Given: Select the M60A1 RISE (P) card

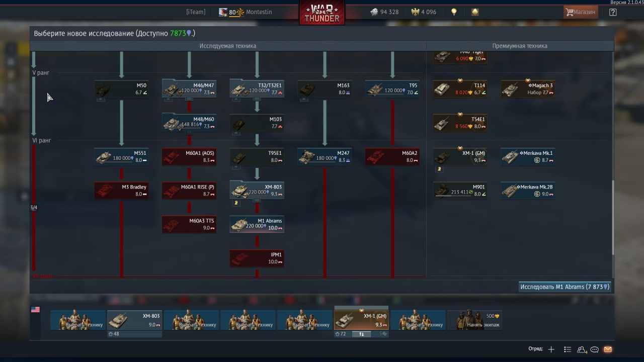Looking at the screenshot, I should click(189, 190).
